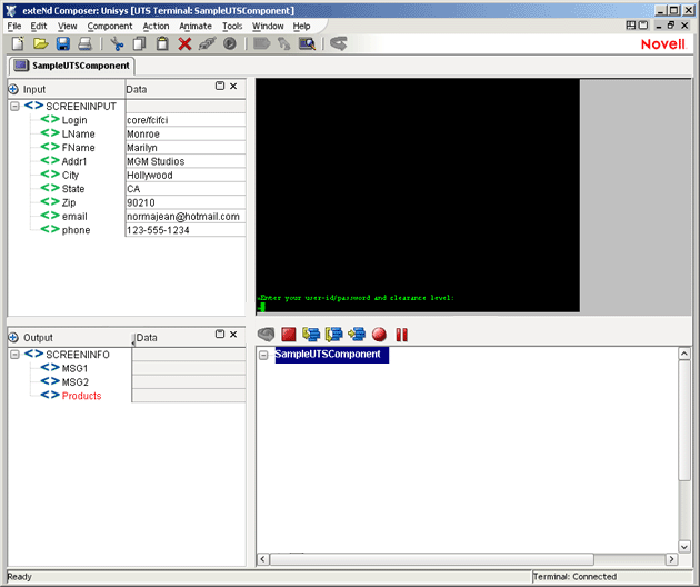This screenshot has height=587, width=700.
Task: Maximize the Output pane with square icon
Action: tap(220, 334)
